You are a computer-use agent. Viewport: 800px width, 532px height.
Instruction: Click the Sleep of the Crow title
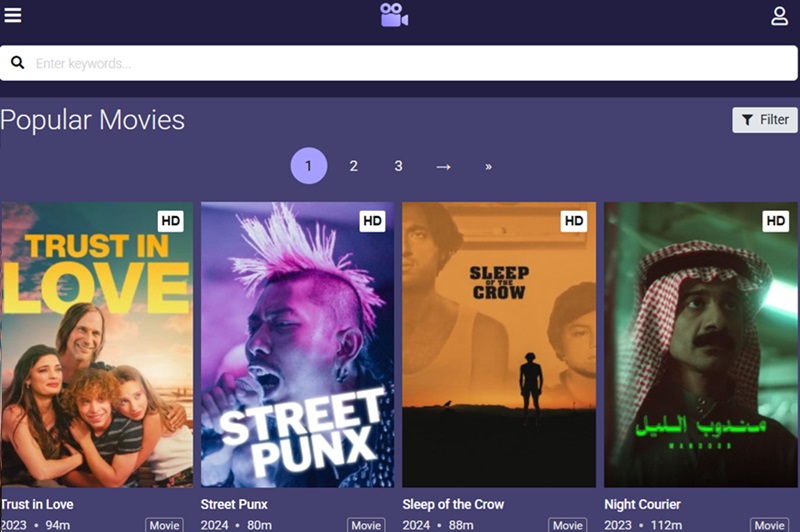tap(453, 504)
